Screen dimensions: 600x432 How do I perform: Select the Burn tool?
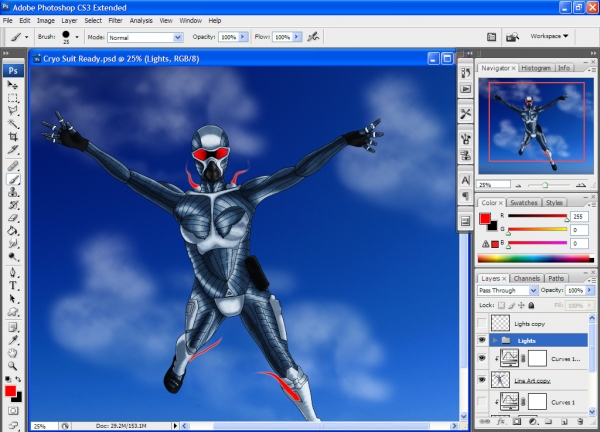click(13, 256)
